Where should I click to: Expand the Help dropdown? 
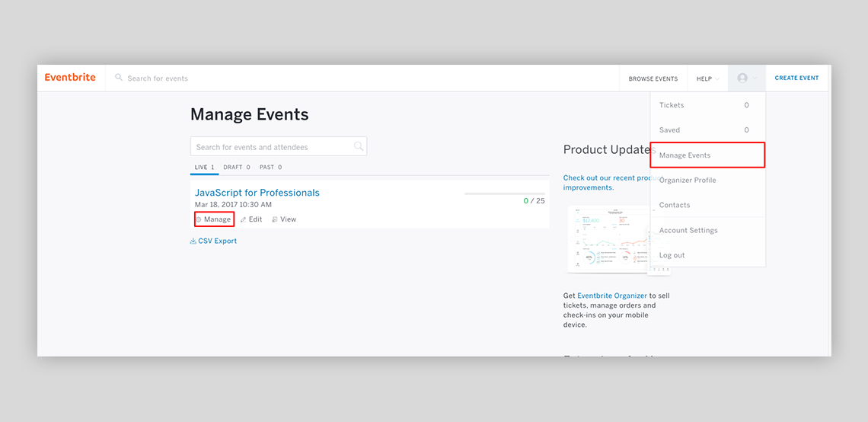tap(707, 78)
